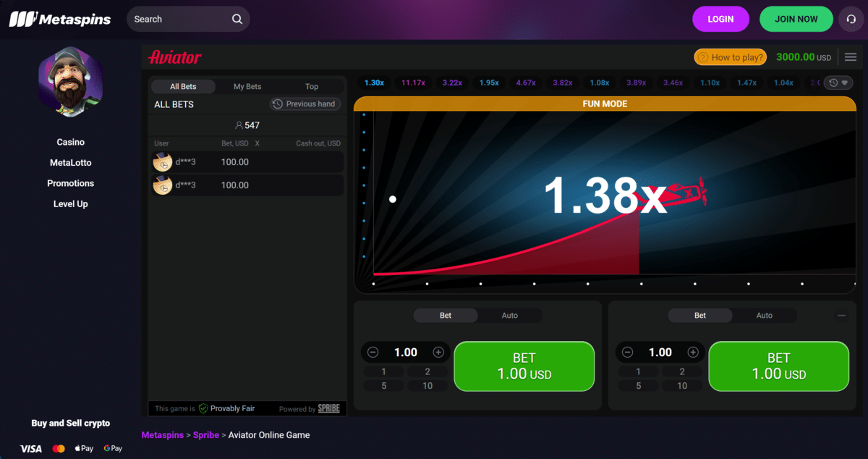Expand the round history dropdown
The width and height of the screenshot is (868, 459).
click(x=838, y=83)
